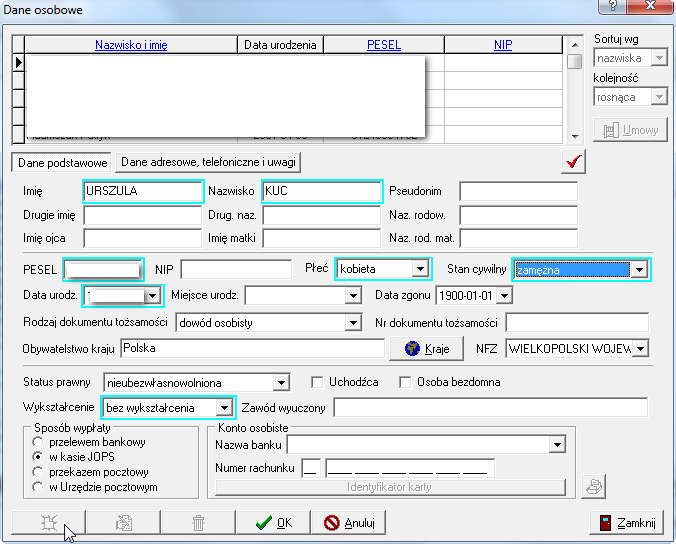Click the red checkmark validation icon
Viewport: 676px width, 544px height.
tap(573, 162)
